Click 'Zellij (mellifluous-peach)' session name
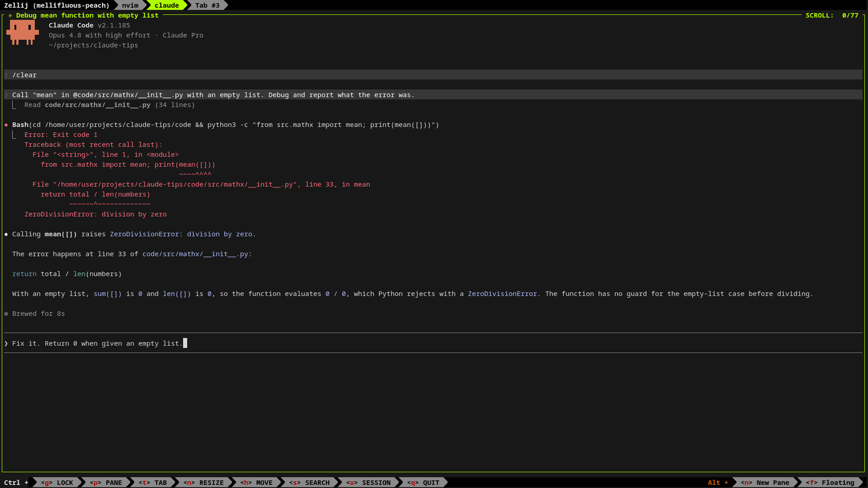 click(57, 5)
